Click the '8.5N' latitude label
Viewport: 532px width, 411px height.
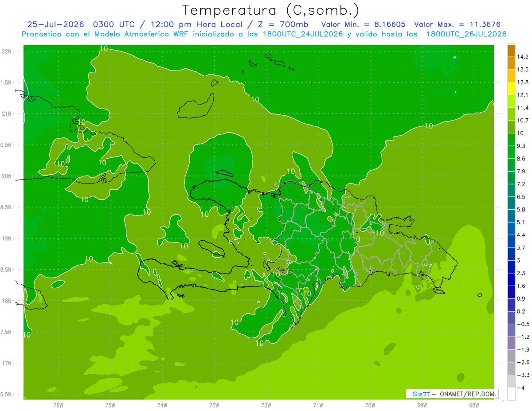(7, 270)
